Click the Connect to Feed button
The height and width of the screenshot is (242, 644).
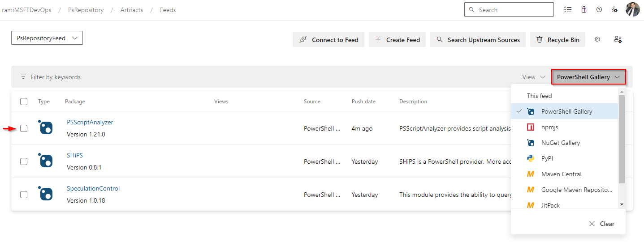pyautogui.click(x=328, y=39)
